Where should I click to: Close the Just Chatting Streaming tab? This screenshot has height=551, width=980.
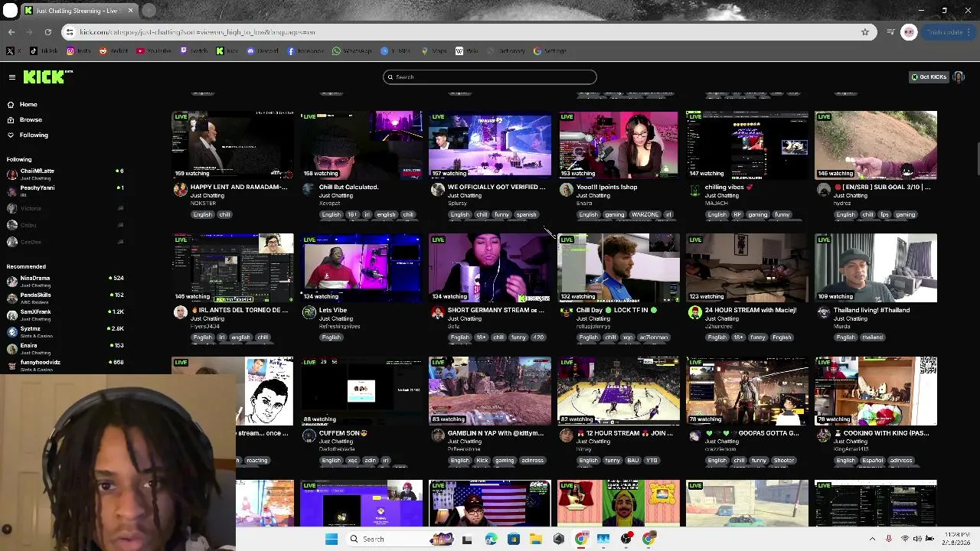(x=130, y=11)
